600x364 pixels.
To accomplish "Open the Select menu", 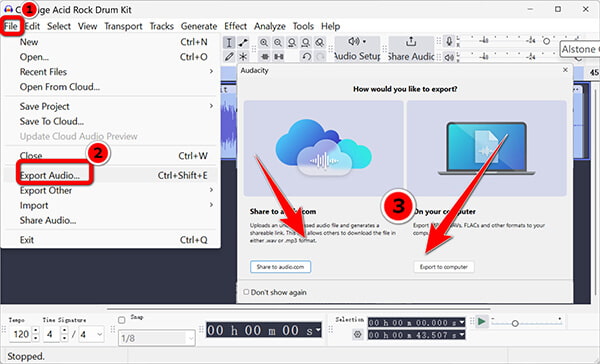I will click(59, 26).
